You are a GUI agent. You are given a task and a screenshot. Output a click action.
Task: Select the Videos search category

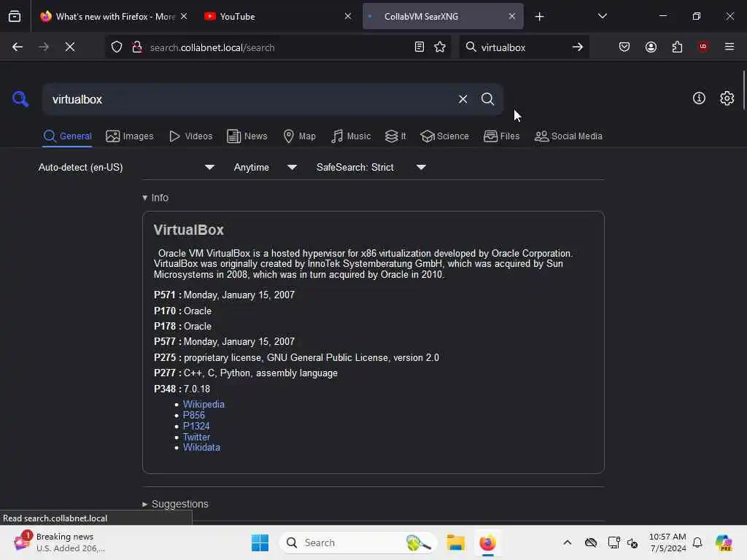pyautogui.click(x=190, y=136)
